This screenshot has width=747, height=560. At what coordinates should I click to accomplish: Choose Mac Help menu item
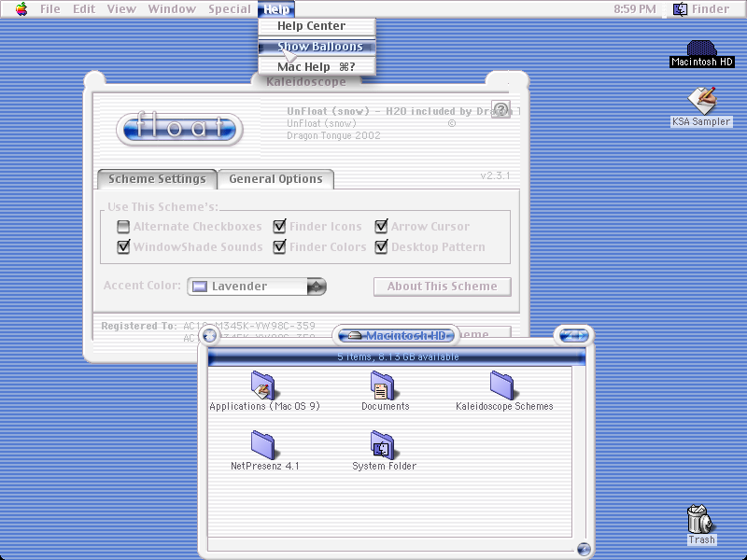click(x=317, y=67)
